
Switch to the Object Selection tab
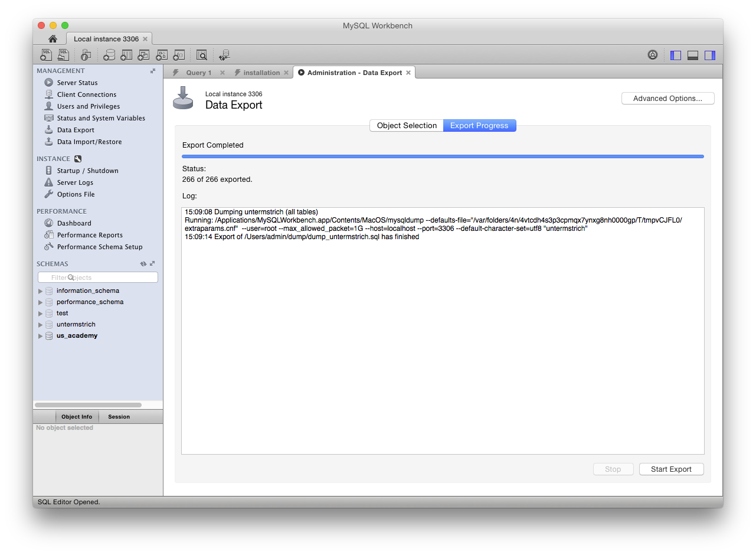click(407, 126)
